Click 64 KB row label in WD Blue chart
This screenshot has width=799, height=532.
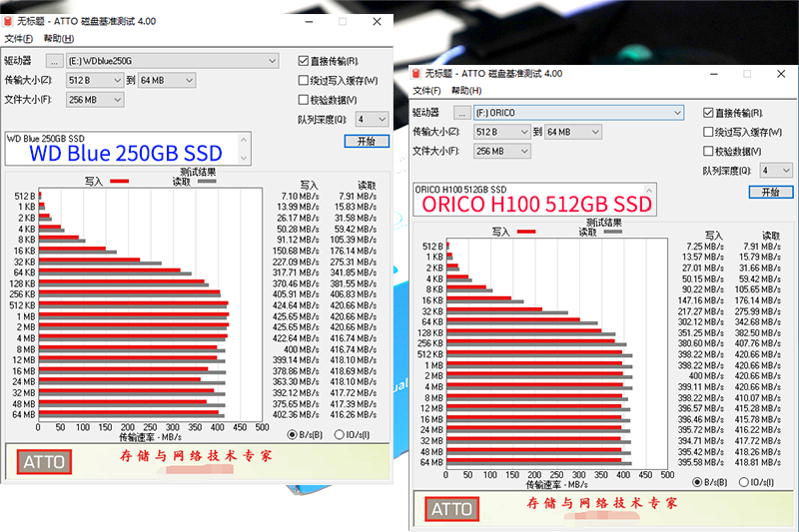(x=24, y=272)
